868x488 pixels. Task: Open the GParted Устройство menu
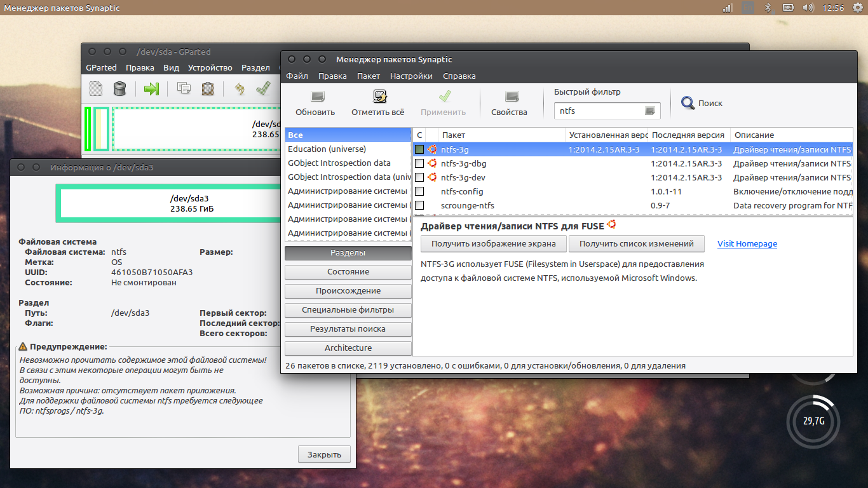(x=210, y=67)
